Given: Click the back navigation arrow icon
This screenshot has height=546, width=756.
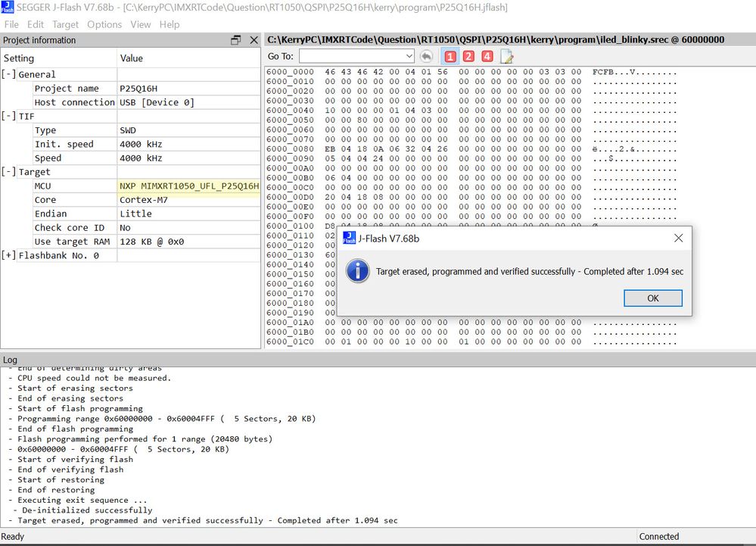Looking at the screenshot, I should [x=426, y=57].
